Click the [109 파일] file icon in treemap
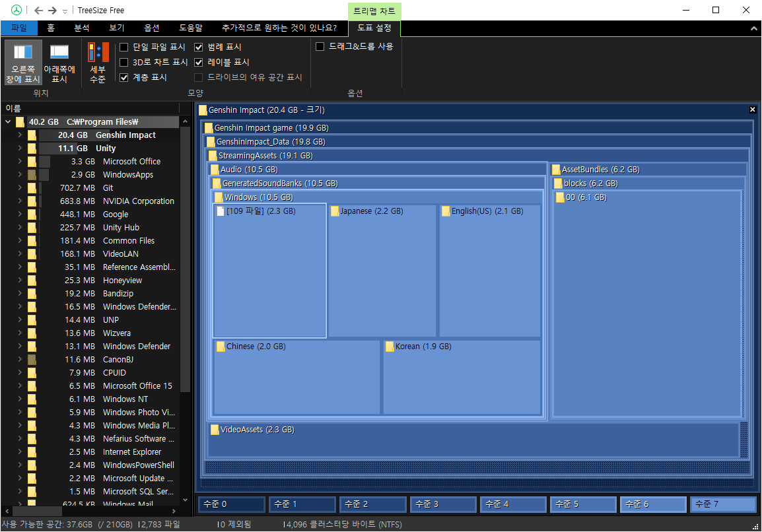This screenshot has height=532, width=762. click(x=221, y=211)
